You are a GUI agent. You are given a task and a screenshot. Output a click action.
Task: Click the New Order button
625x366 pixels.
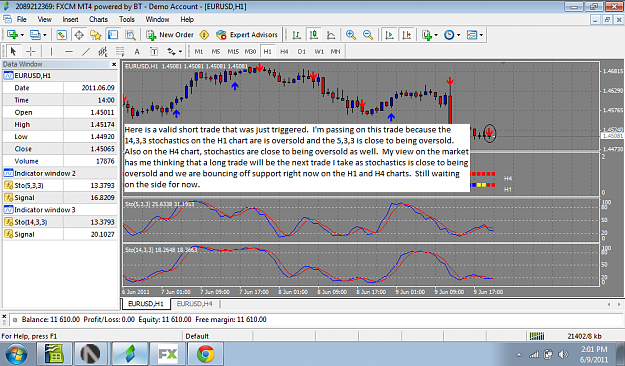tap(170, 35)
